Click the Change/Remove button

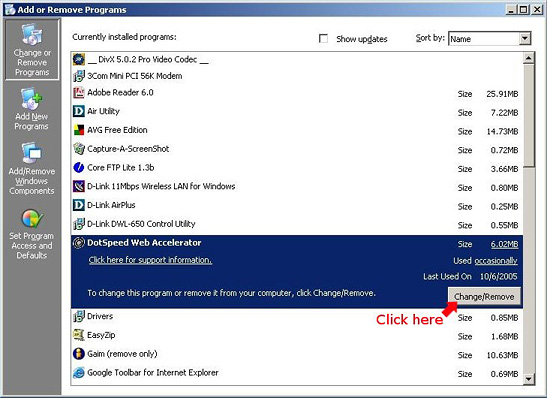[x=484, y=296]
